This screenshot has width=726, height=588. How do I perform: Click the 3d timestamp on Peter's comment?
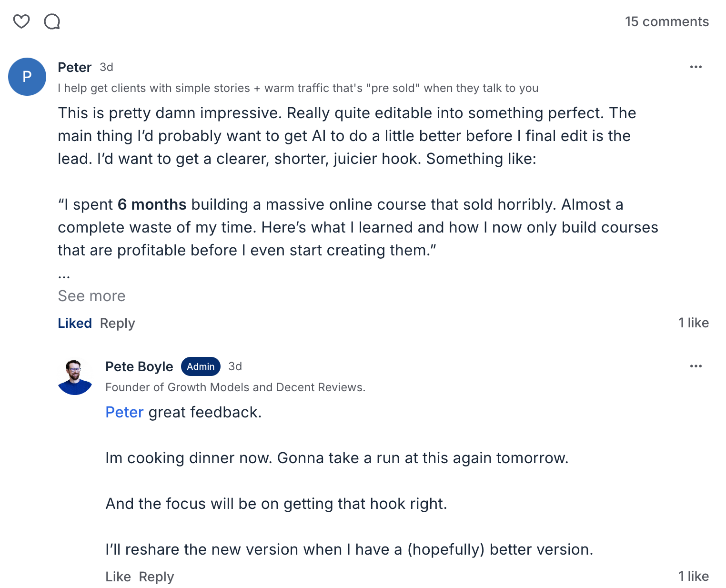[106, 67]
